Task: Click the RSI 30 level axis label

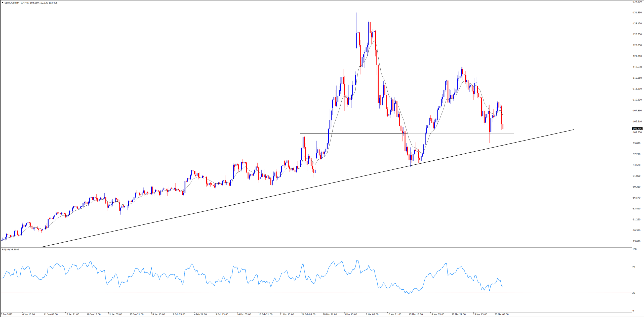Action: tap(634, 293)
